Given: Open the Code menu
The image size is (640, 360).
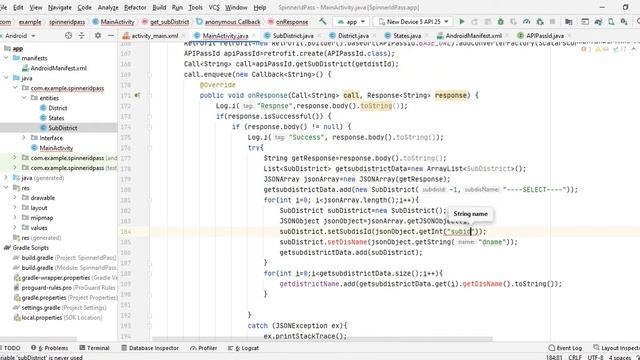Looking at the screenshot, I should (x=84, y=7).
